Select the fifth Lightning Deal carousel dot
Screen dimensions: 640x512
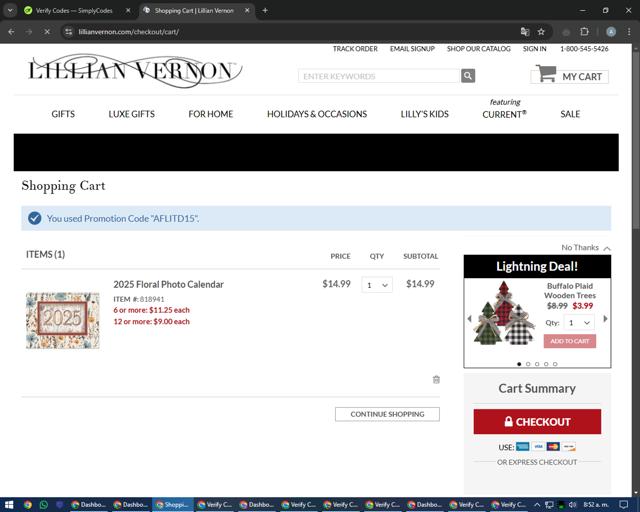pyautogui.click(x=555, y=364)
